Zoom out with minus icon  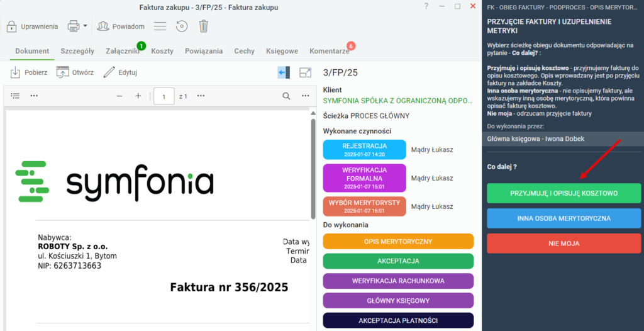tap(119, 96)
